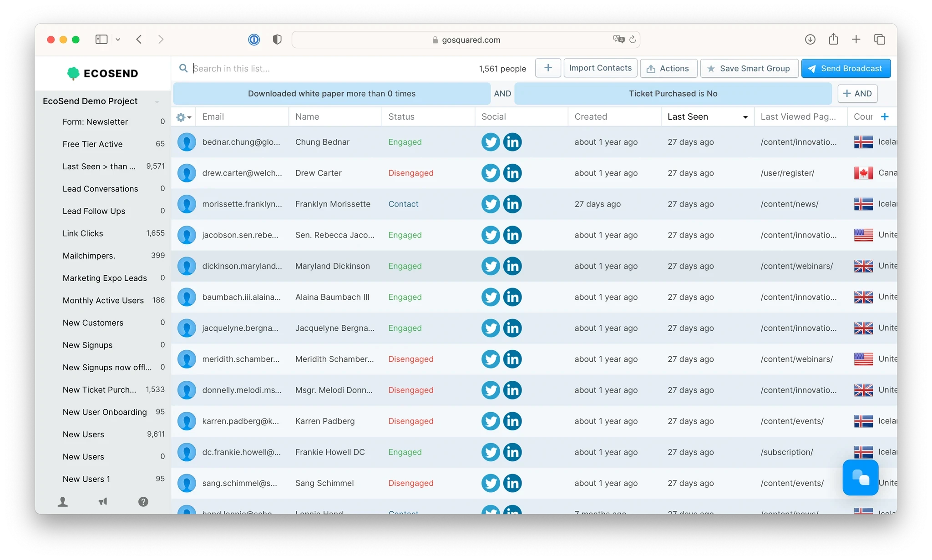This screenshot has height=560, width=932.
Task: Expand the EcoSend Demo Project dropdown
Action: click(x=157, y=101)
